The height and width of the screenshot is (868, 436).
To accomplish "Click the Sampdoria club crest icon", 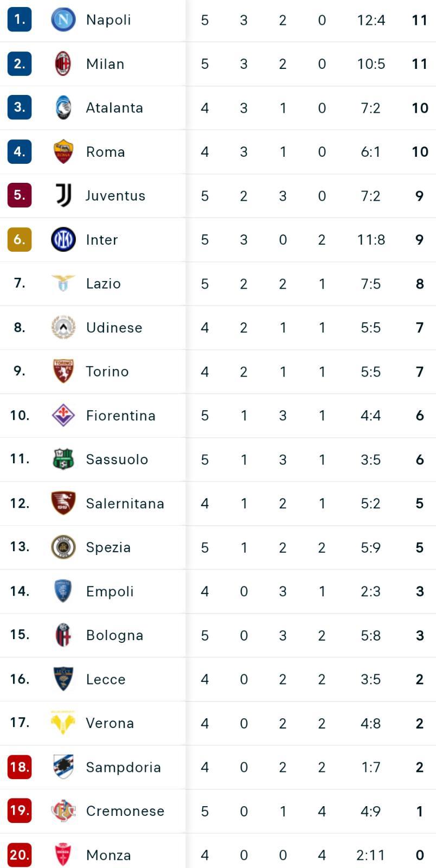I will coord(63,767).
